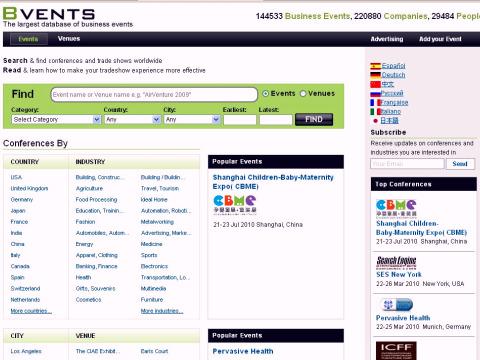Open the ICFF logo thumbnail
Screen dimensions: 480x360
(396, 351)
